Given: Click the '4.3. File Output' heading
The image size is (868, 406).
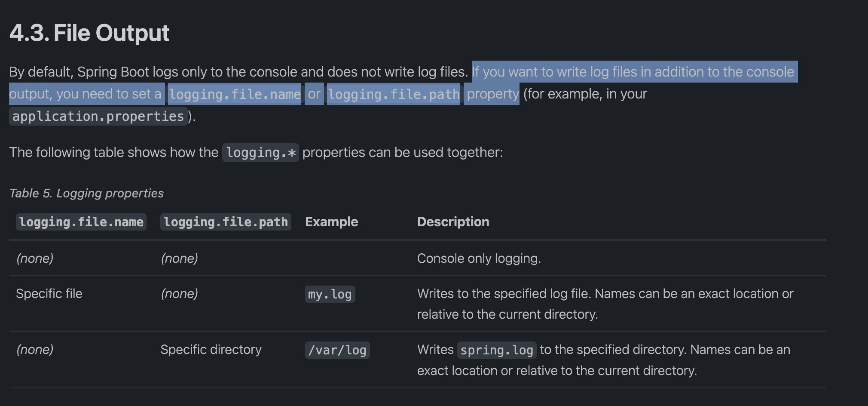Looking at the screenshot, I should (89, 33).
